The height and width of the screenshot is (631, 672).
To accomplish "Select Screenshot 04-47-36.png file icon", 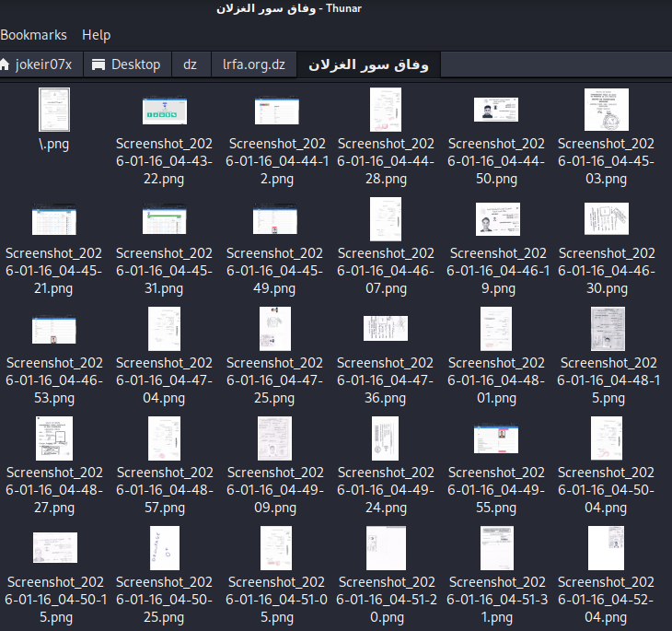I will coord(386,330).
